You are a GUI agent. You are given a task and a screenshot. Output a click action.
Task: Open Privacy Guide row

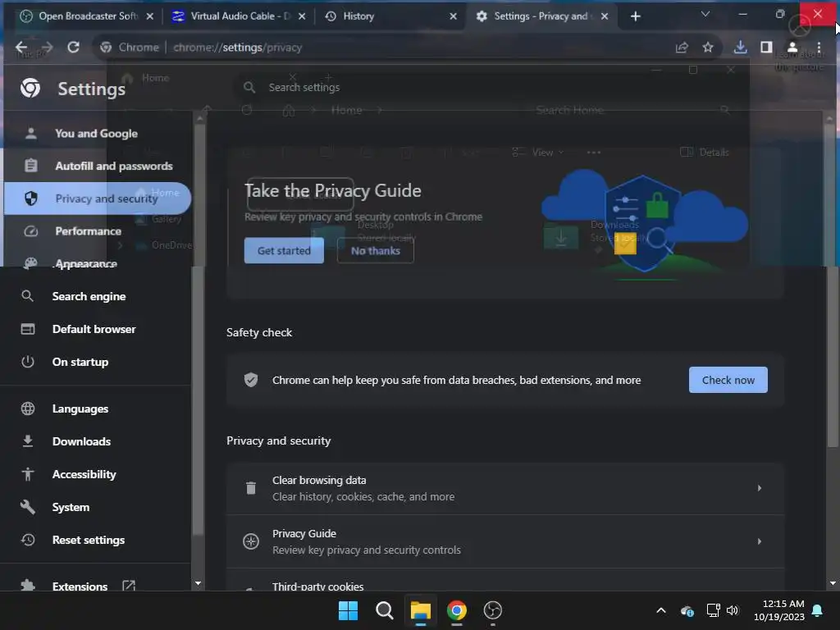(505, 541)
